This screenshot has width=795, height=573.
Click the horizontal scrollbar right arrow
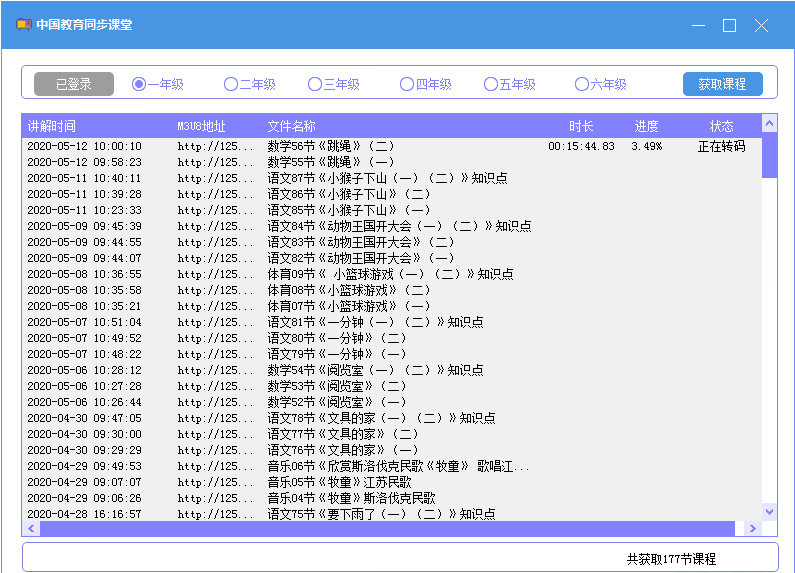753,528
